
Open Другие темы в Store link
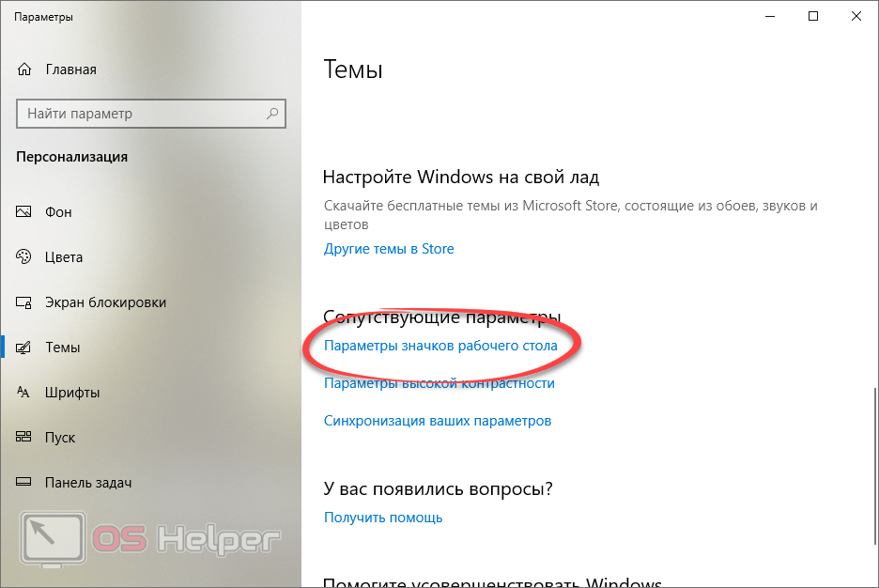(x=389, y=249)
